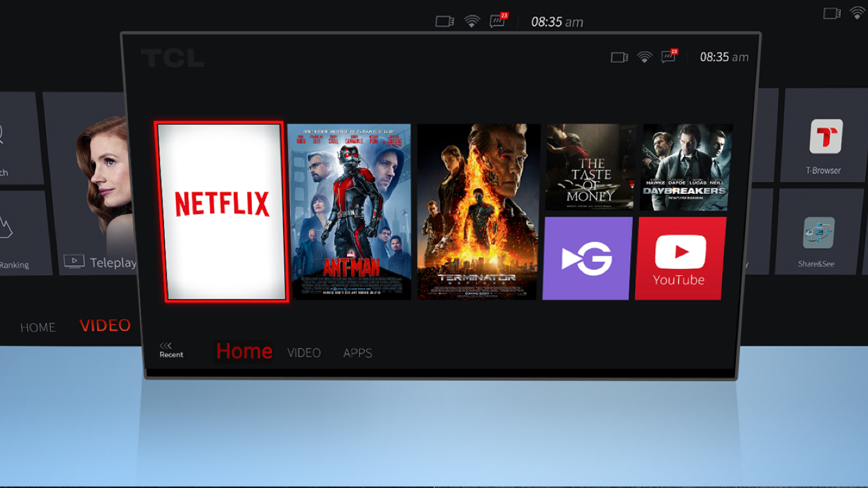
Task: Click the input source icon inside TV screen
Action: click(619, 57)
